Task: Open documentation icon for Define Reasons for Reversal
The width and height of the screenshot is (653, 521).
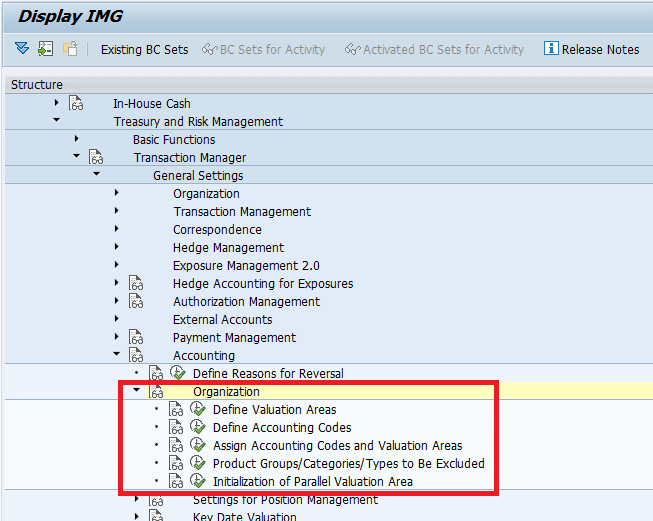Action: [157, 374]
